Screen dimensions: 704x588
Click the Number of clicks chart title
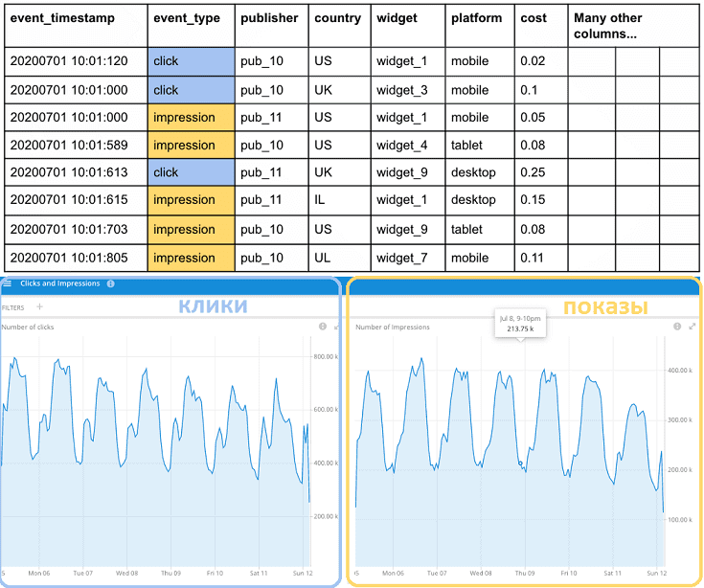coord(29,327)
